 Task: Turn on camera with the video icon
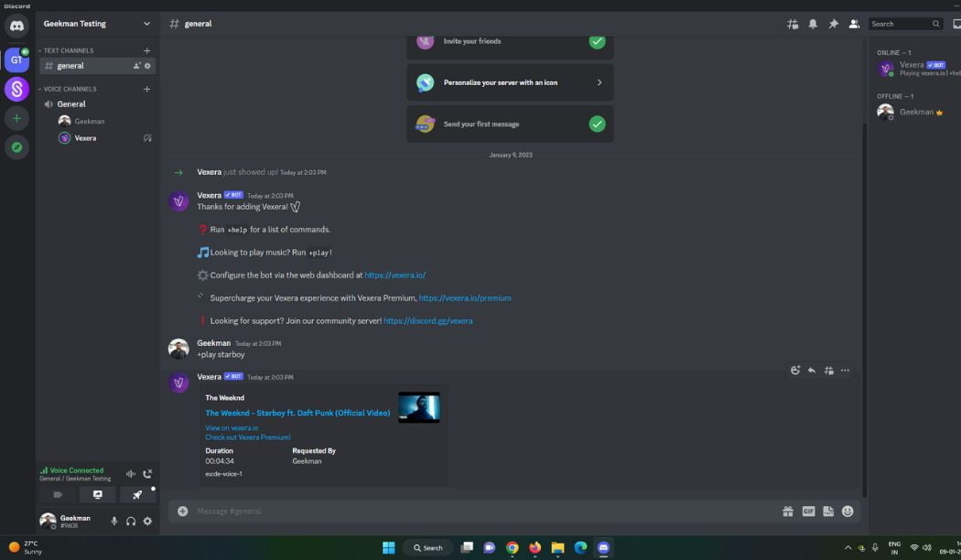[58, 494]
